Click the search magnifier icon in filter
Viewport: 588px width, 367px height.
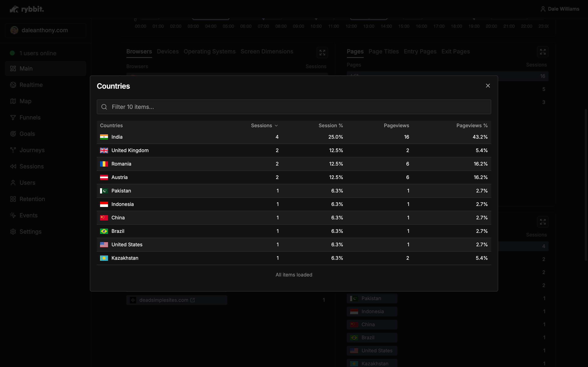104,107
